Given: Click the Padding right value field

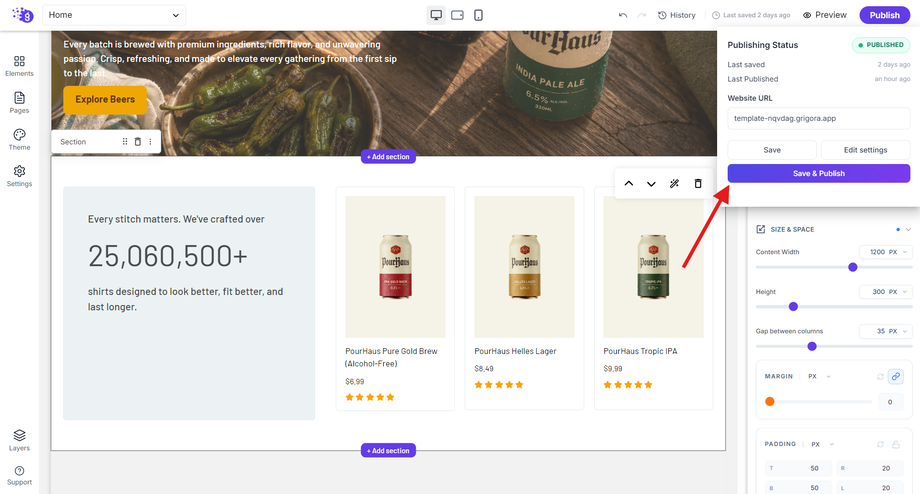Looking at the screenshot, I should (870, 468).
